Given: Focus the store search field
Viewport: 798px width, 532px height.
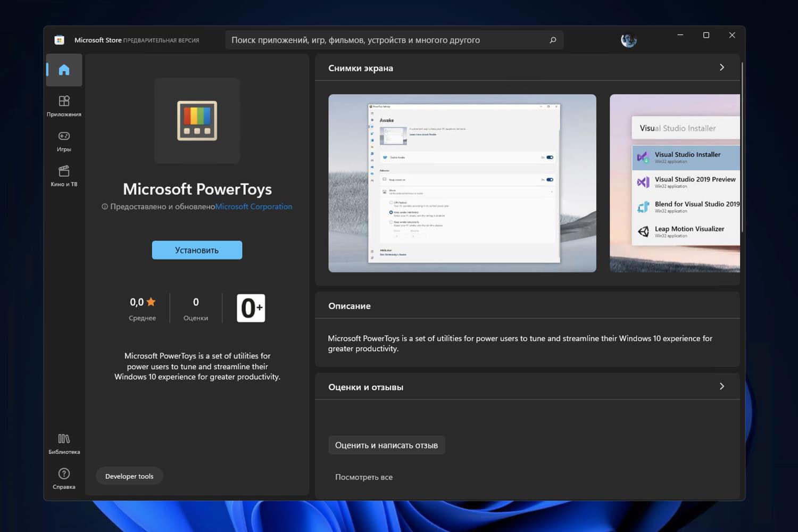Looking at the screenshot, I should tap(394, 40).
